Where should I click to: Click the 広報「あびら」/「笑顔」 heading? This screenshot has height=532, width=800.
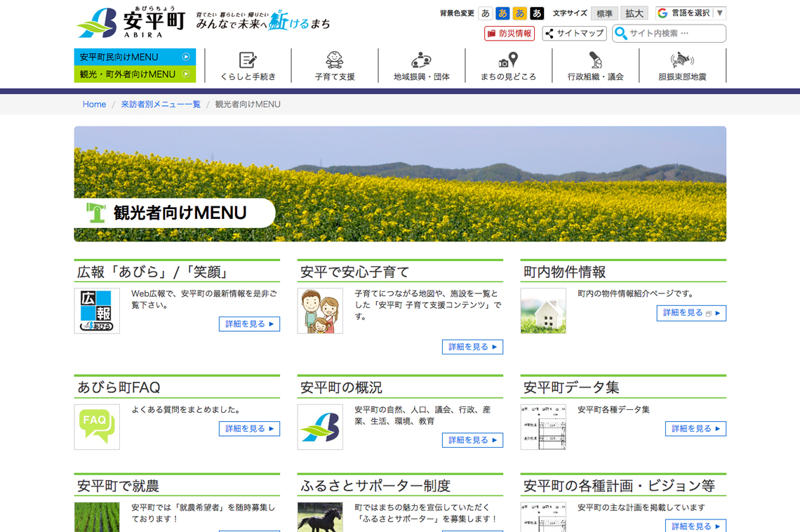(x=152, y=272)
